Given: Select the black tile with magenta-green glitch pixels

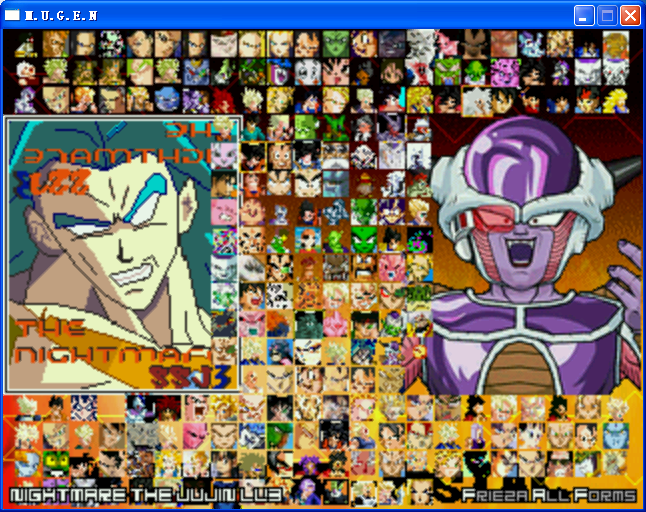Looking at the screenshot, I should point(419,240).
